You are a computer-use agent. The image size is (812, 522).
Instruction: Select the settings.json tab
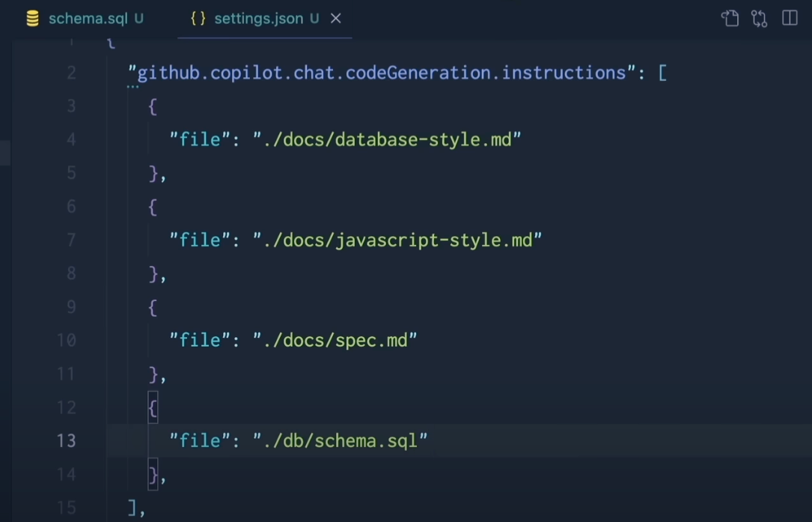265,19
